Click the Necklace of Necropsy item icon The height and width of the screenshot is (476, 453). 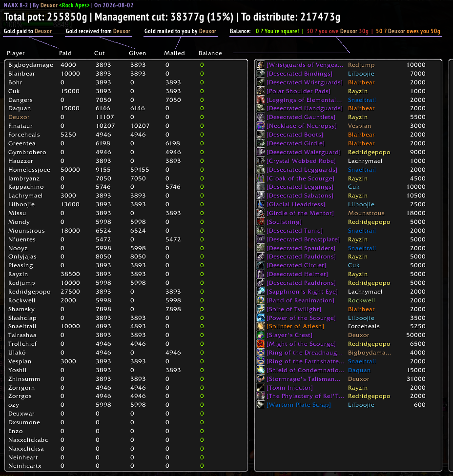point(261,126)
